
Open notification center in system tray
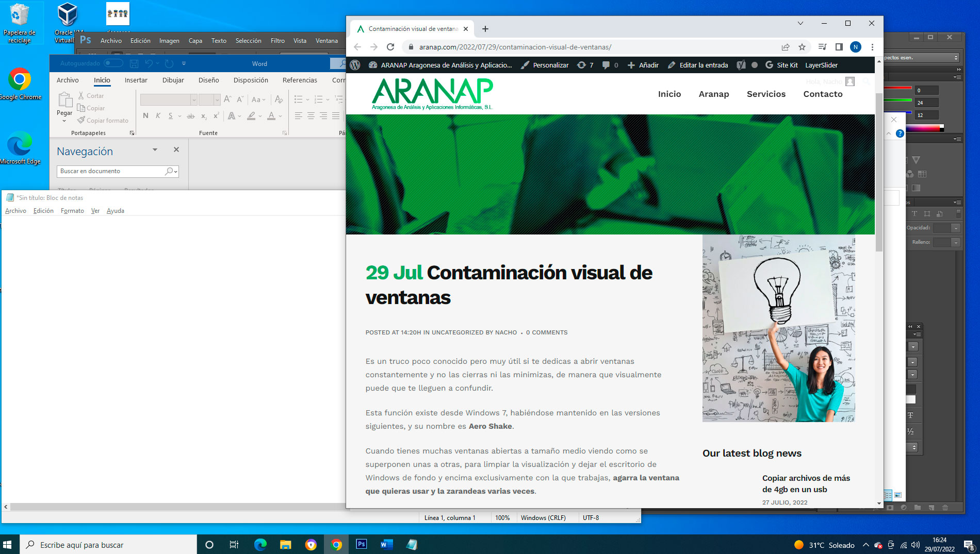tap(968, 545)
